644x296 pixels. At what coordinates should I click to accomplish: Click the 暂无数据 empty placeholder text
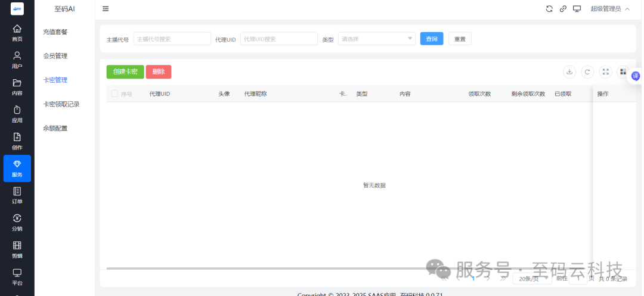coord(374,185)
